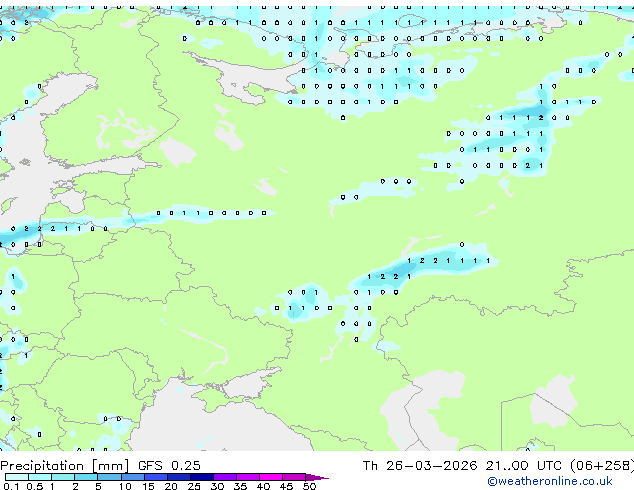
Task: Pick the 0.5–1 mm legend swatch
Action: click(40, 477)
